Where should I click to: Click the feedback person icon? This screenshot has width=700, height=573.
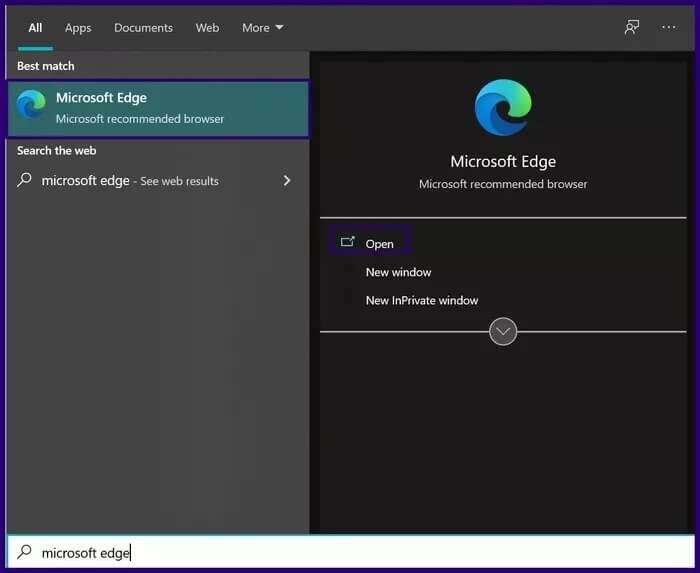click(x=632, y=27)
